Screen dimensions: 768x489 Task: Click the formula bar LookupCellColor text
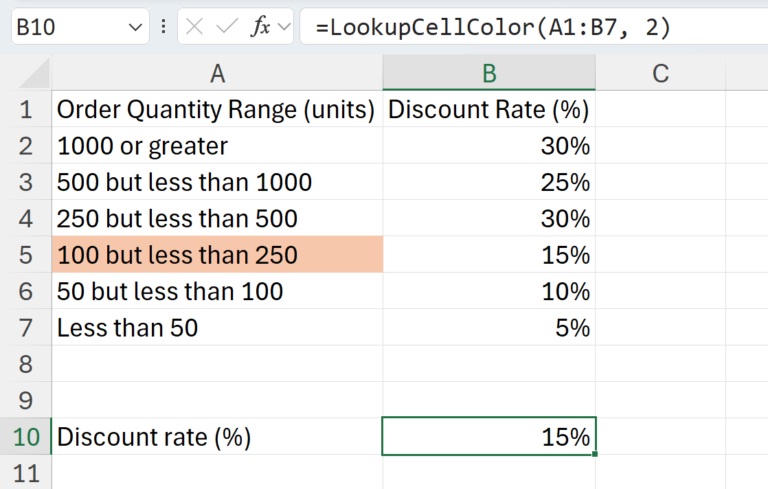pyautogui.click(x=492, y=27)
